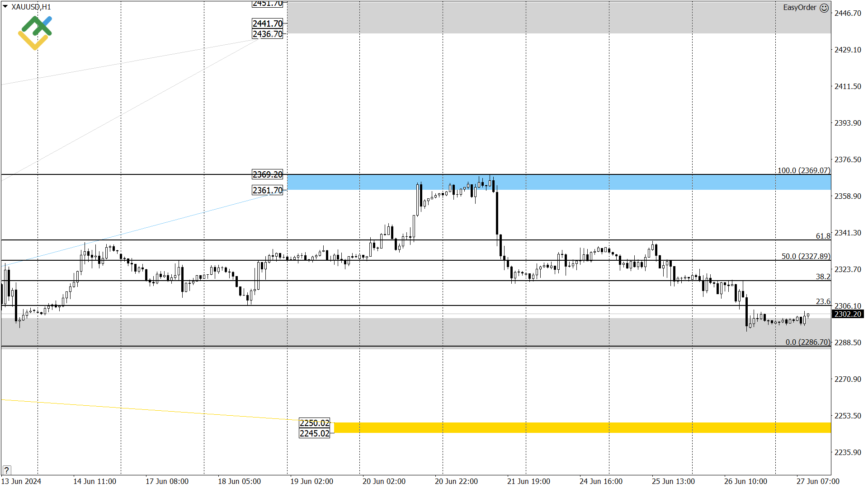Click the 2446.70 price scale value
Screen dimensions: 868x488
[848, 13]
